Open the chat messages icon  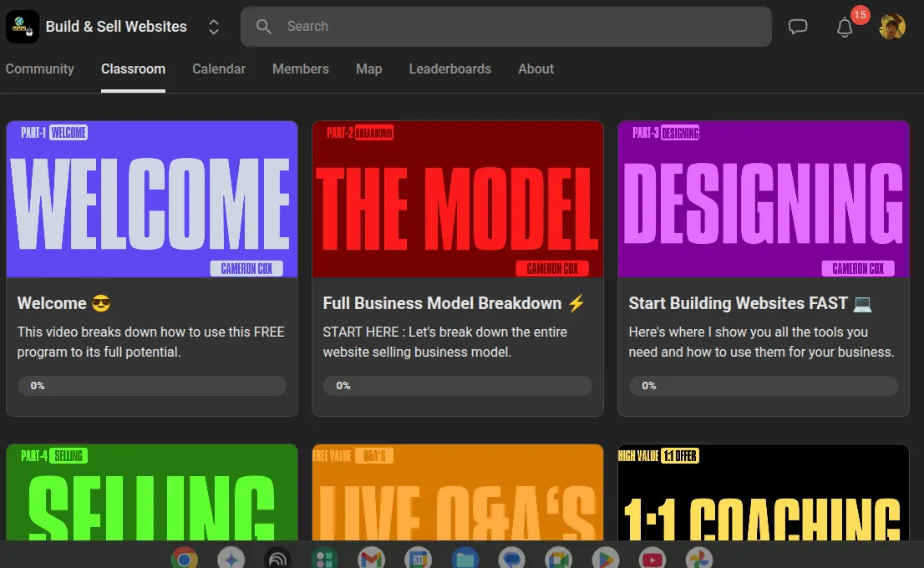(798, 27)
